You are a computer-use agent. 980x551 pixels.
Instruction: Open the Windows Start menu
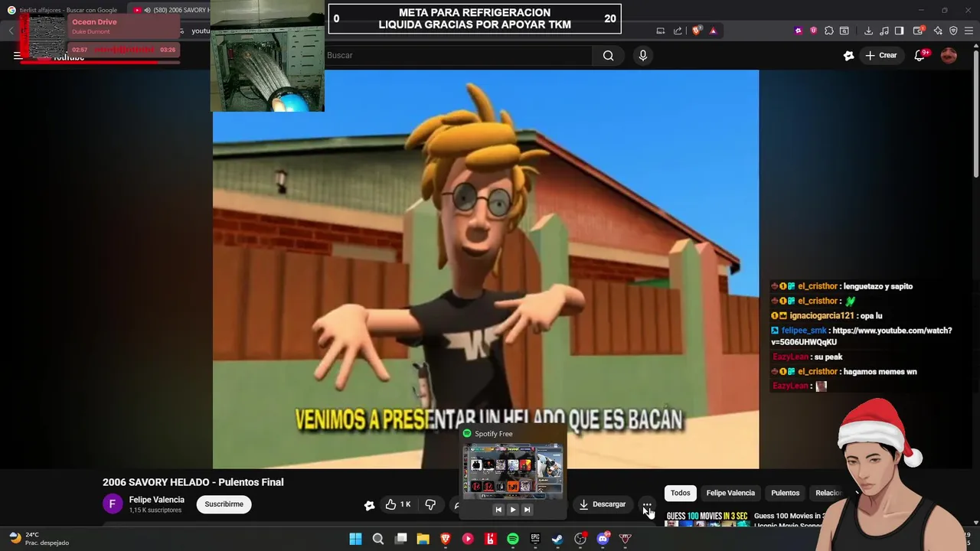[355, 539]
